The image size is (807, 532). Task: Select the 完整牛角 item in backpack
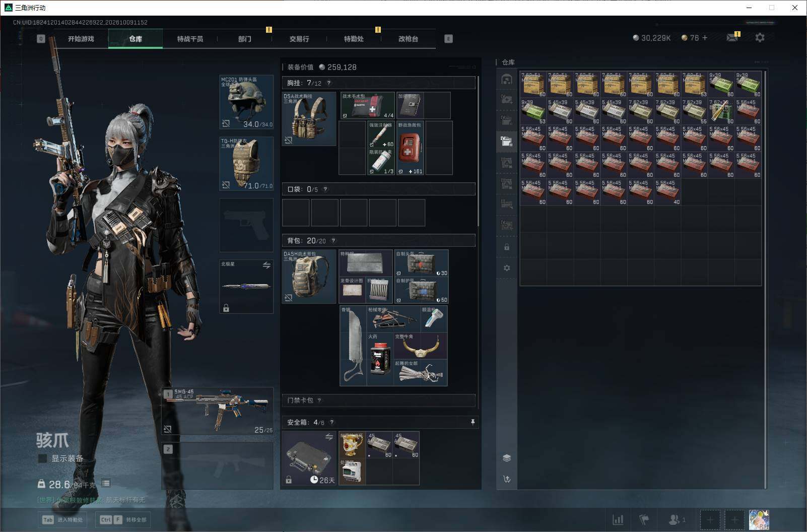pyautogui.click(x=421, y=346)
